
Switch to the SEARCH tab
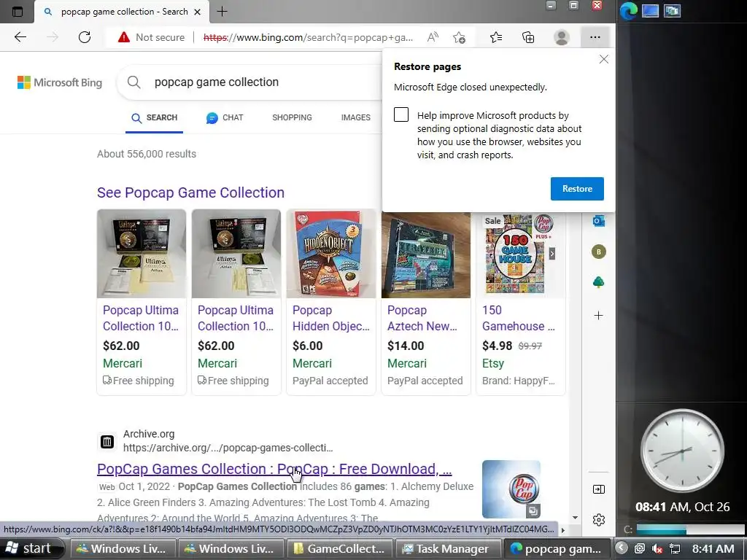(155, 117)
